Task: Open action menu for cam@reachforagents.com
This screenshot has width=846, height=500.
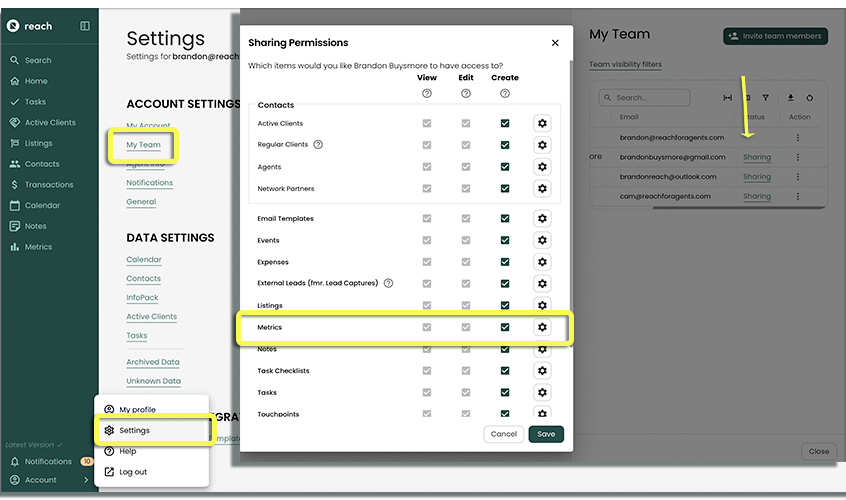Action: (797, 196)
